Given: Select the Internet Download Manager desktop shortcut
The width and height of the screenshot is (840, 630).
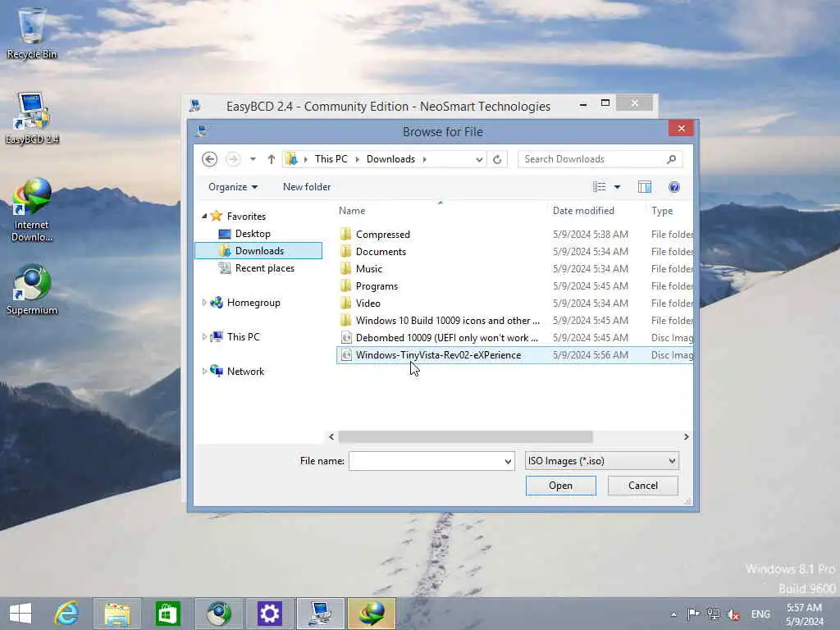Looking at the screenshot, I should click(32, 211).
